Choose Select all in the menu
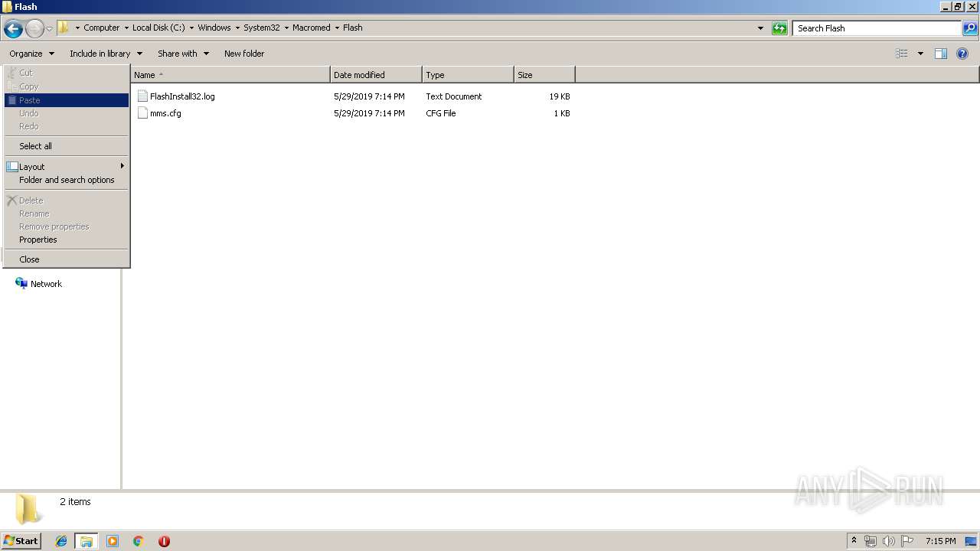The width and height of the screenshot is (980, 551). point(67,146)
